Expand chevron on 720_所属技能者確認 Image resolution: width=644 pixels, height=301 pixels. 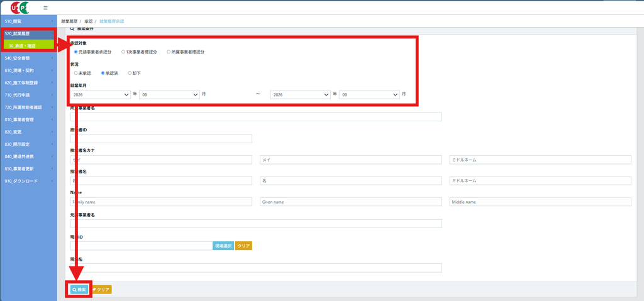coord(52,107)
